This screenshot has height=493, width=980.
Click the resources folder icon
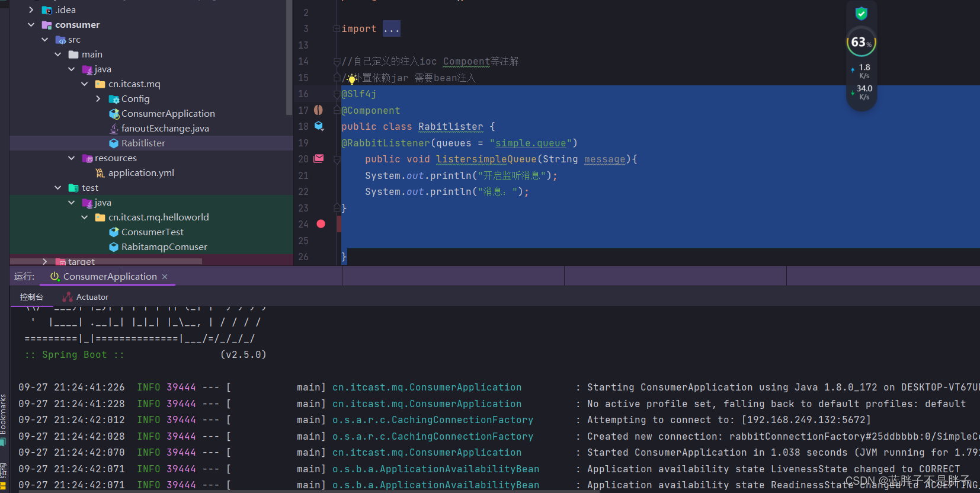pyautogui.click(x=87, y=158)
